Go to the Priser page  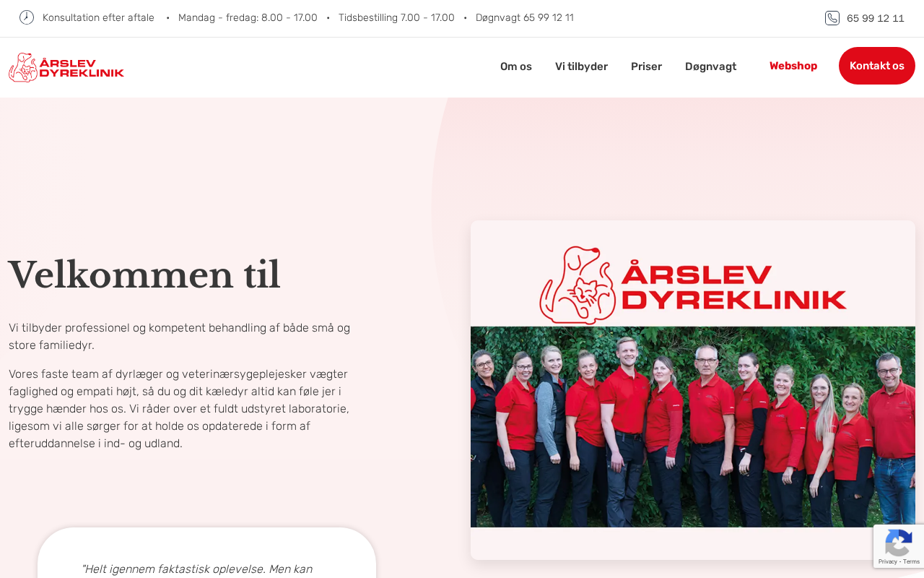(646, 66)
